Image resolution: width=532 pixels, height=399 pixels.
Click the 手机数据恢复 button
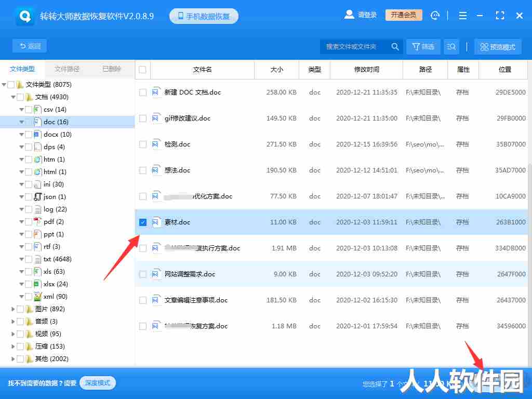204,16
